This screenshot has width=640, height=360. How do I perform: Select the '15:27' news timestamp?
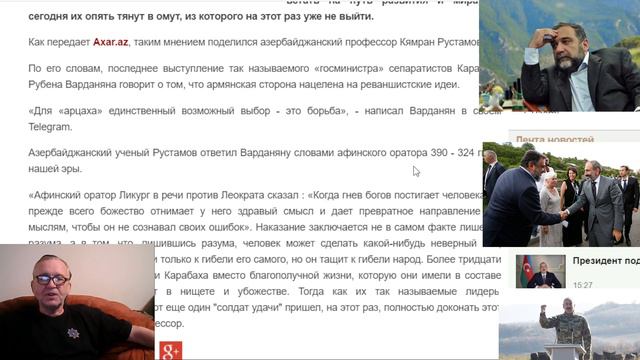coord(582,285)
